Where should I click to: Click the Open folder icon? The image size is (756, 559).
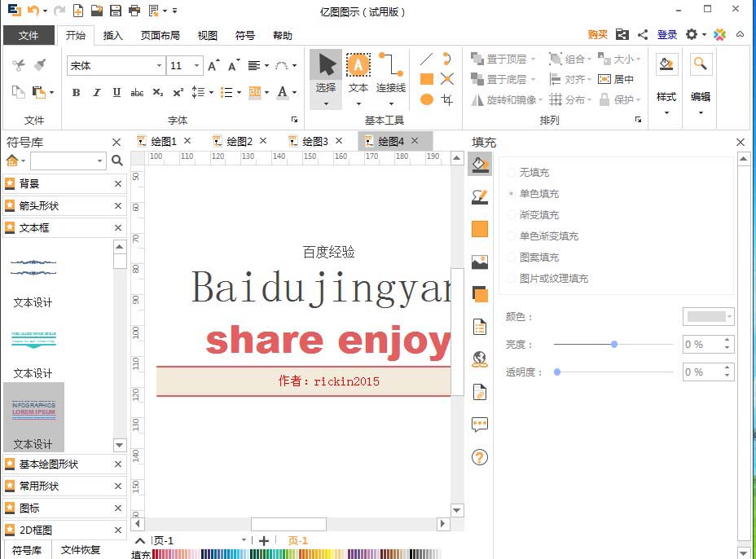tap(97, 10)
